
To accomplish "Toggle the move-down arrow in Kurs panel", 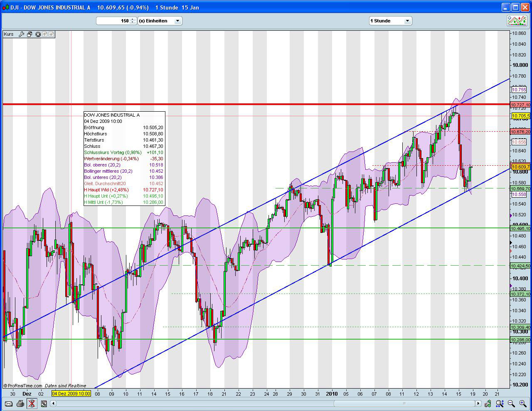I will pyautogui.click(x=51, y=34).
